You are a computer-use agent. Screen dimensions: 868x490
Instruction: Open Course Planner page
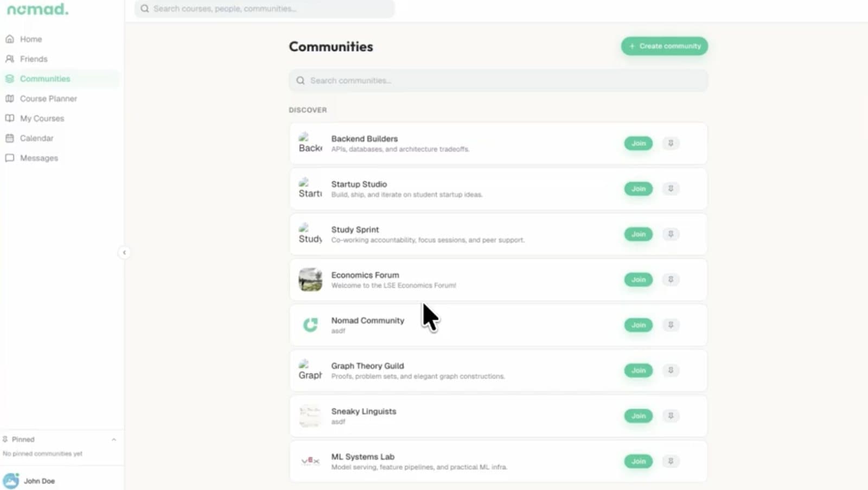click(x=61, y=99)
